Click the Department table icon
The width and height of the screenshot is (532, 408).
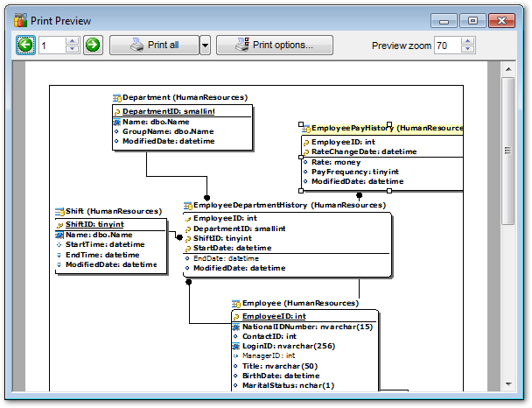pos(117,98)
